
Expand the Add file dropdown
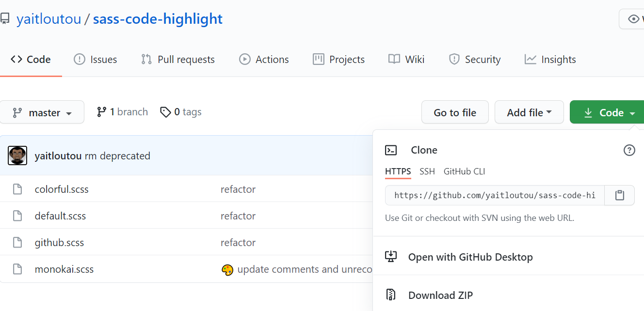point(529,112)
